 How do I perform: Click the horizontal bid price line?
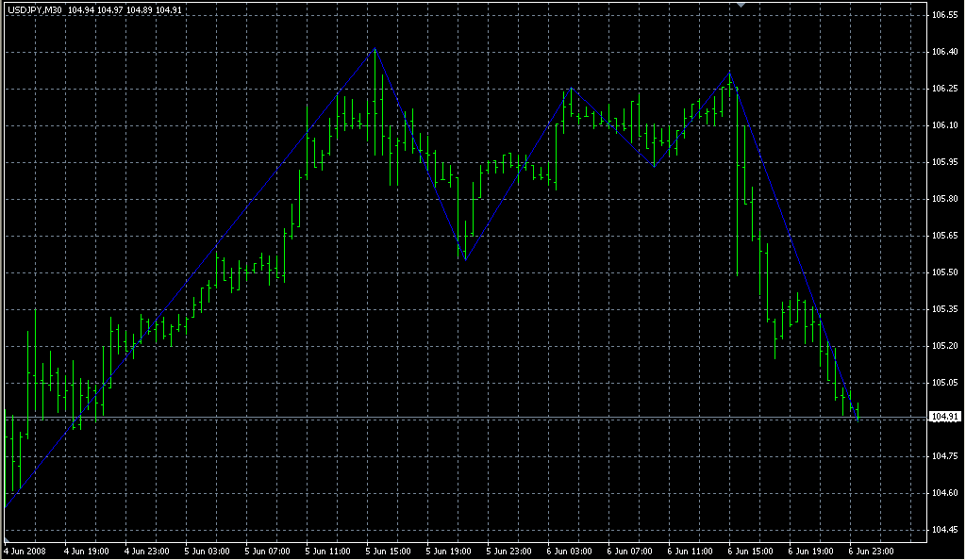472,417
